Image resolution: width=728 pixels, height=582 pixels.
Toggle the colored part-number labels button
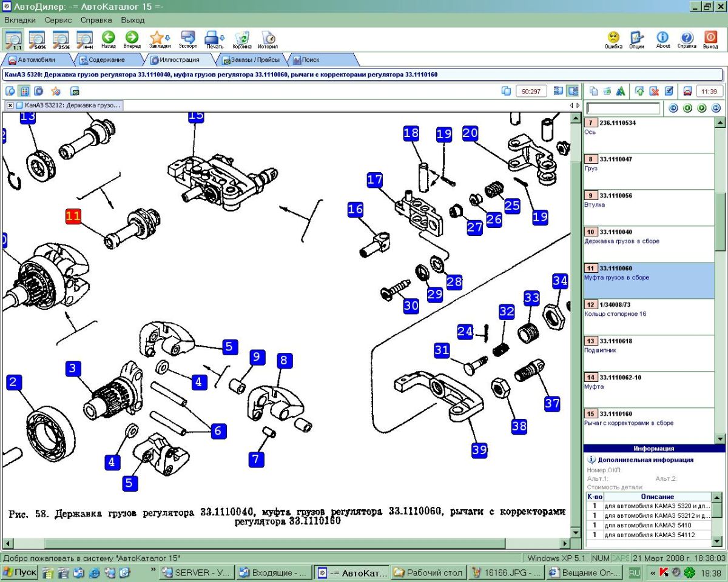pyautogui.click(x=25, y=91)
